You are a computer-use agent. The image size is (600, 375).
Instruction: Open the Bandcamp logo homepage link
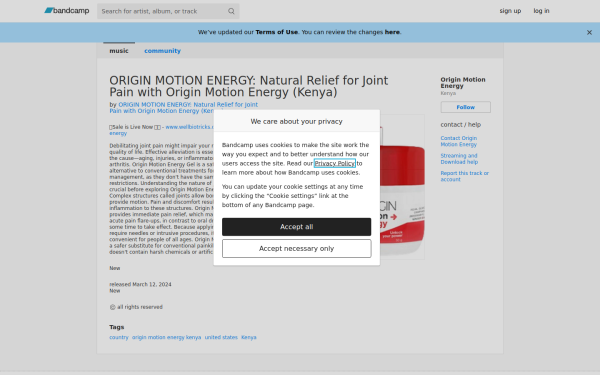coord(67,11)
